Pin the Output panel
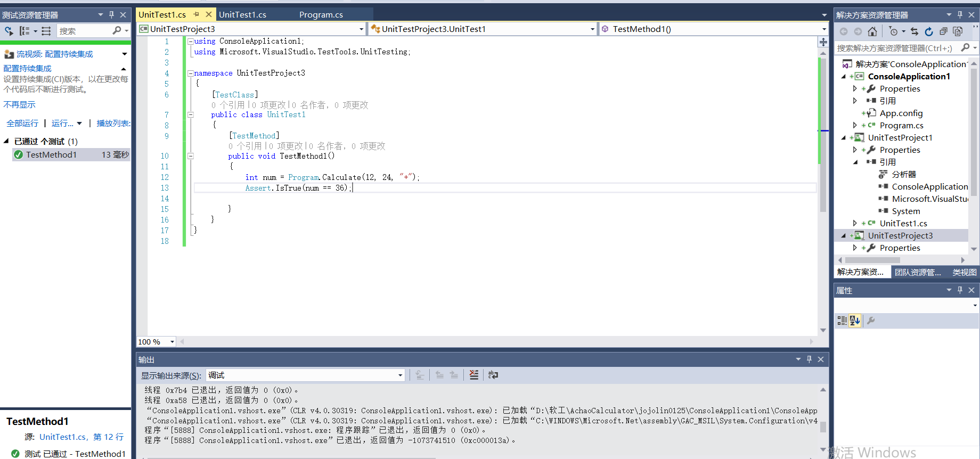Viewport: 980px width, 459px height. click(x=809, y=359)
